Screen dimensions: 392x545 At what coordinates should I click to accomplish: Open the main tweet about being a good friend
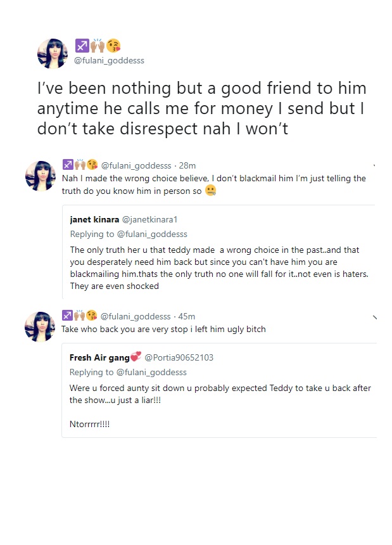(x=201, y=108)
